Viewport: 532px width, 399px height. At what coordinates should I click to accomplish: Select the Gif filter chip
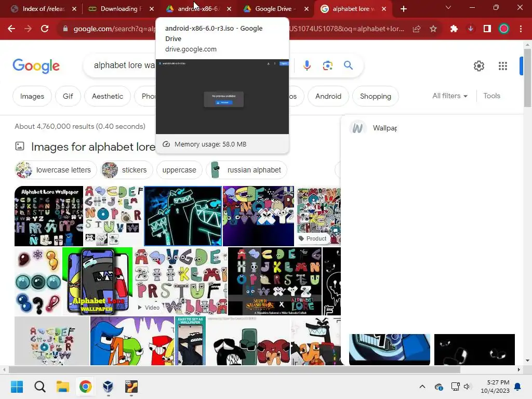coord(68,96)
